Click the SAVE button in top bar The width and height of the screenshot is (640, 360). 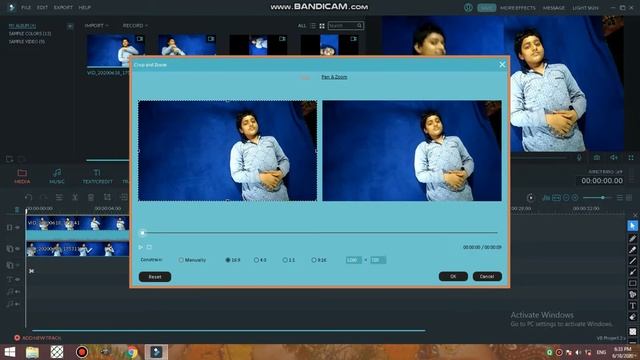tap(487, 8)
